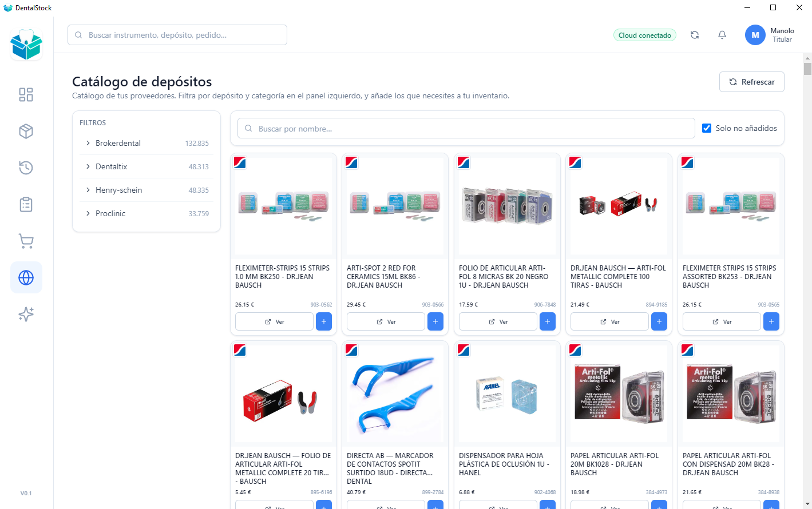
Task: Uncheck the Solo no añadidos checkbox
Action: [707, 128]
